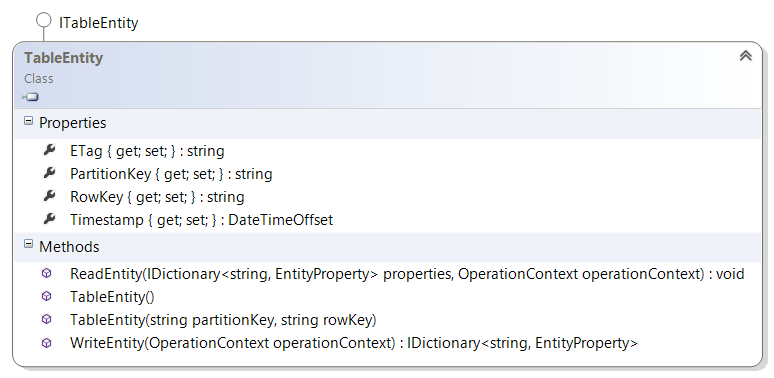Click the Methods section header label
Screen dimensions: 774x378
pos(69,247)
